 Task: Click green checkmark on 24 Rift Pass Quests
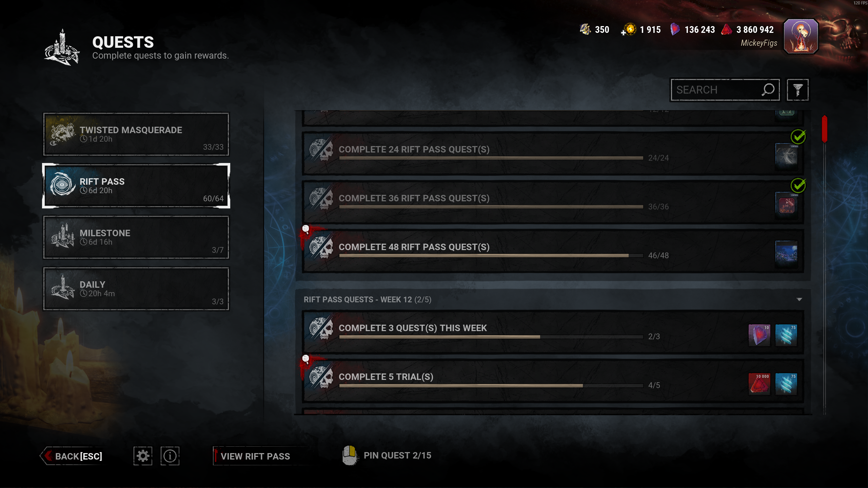pos(798,137)
